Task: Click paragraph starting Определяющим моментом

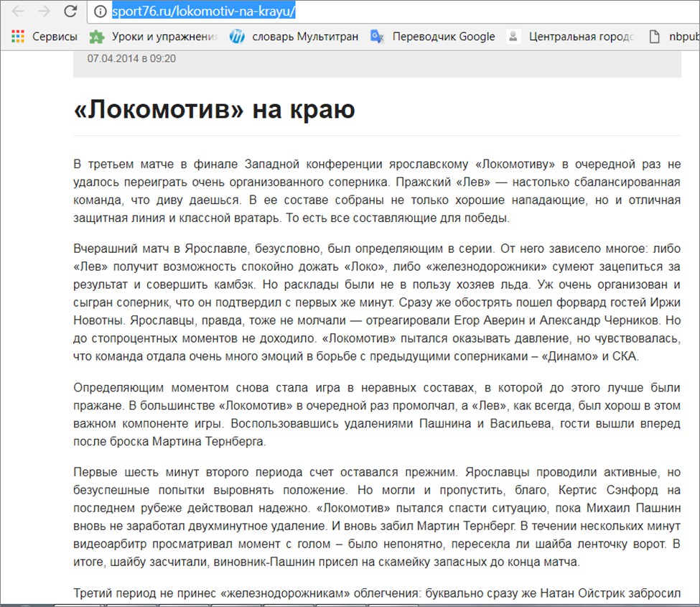Action: 377,414
